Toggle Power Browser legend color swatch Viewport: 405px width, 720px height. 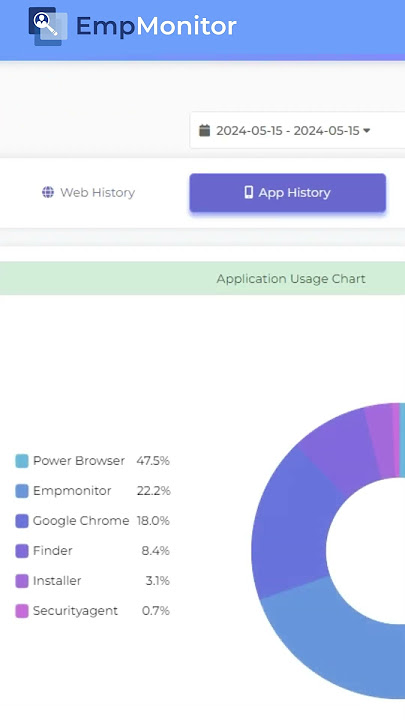pyautogui.click(x=22, y=461)
